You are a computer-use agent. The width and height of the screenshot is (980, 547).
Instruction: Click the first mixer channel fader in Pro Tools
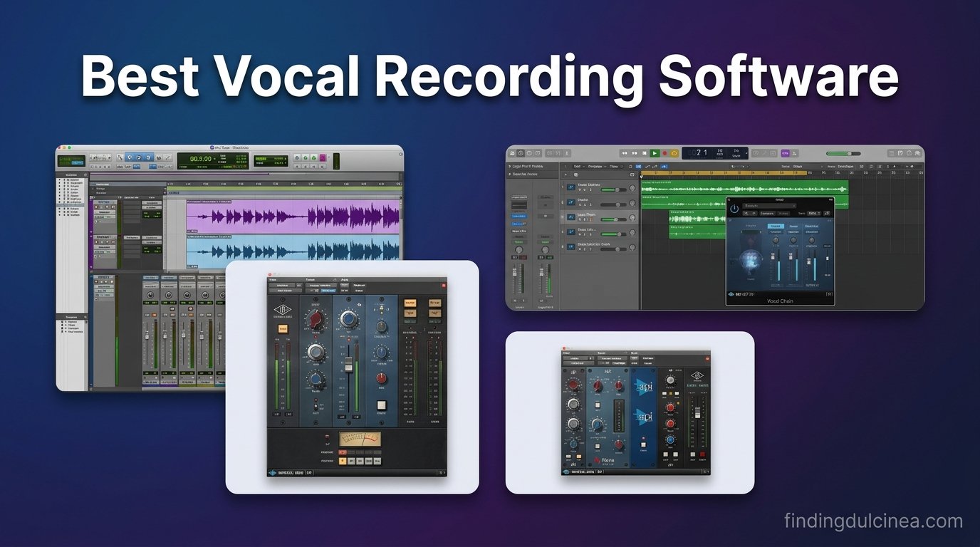pos(147,336)
